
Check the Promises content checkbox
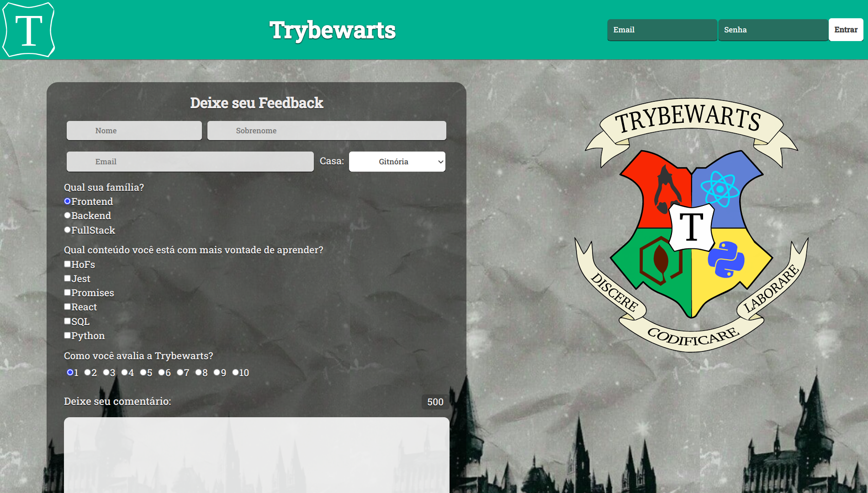tap(68, 293)
